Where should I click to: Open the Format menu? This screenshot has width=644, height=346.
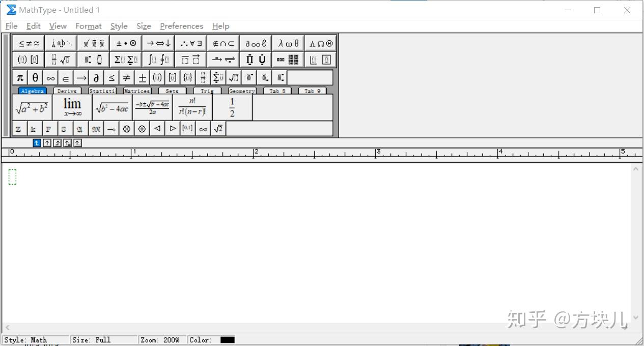click(x=89, y=26)
